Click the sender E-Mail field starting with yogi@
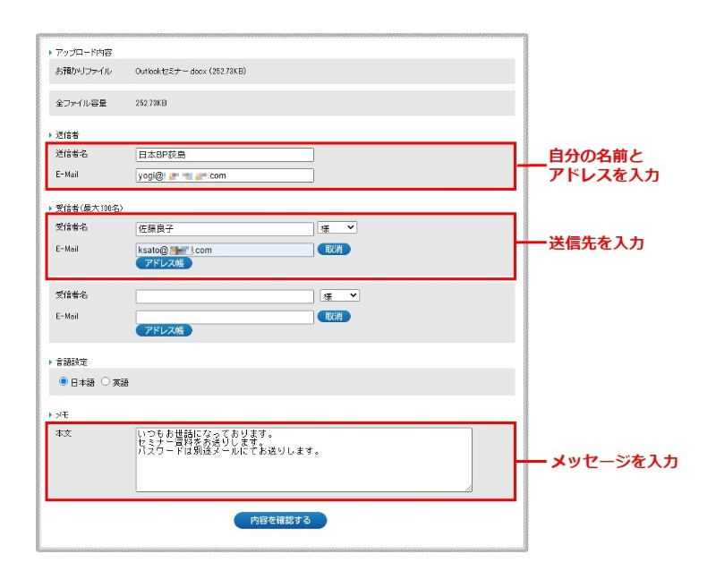The image size is (716, 588). pyautogui.click(x=225, y=175)
